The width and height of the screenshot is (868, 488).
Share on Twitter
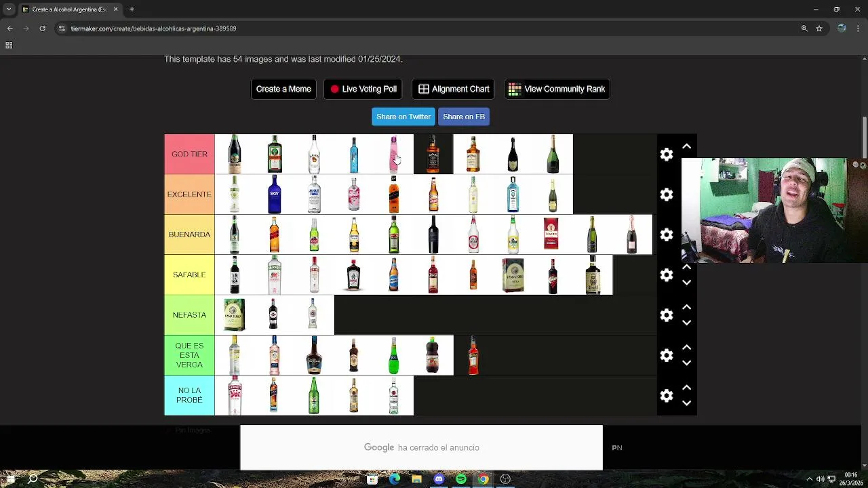tap(403, 117)
